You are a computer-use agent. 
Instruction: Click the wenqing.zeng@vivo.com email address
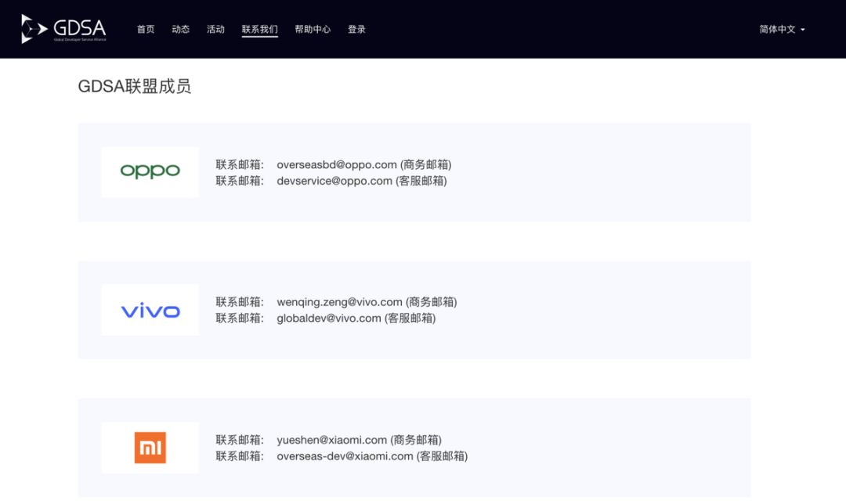(x=339, y=302)
